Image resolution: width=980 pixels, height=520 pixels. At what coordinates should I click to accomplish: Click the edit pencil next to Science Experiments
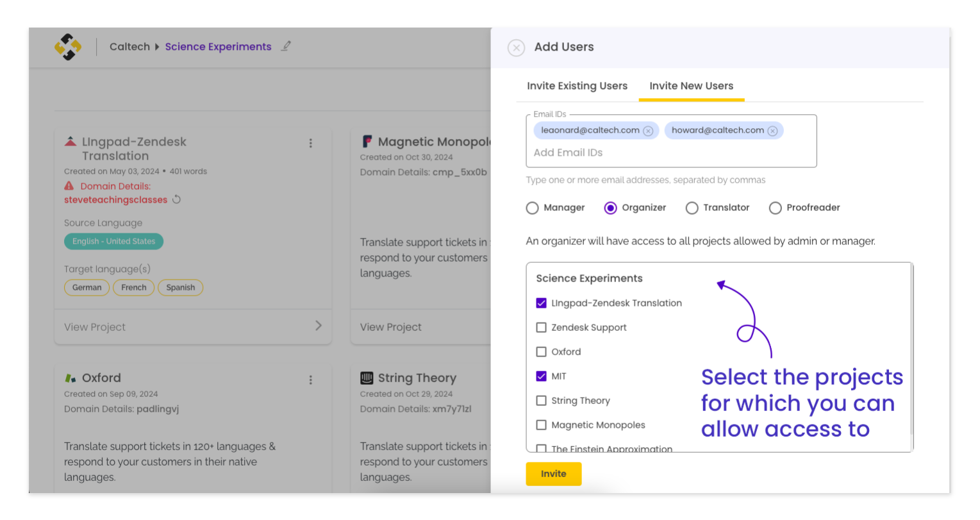(286, 46)
